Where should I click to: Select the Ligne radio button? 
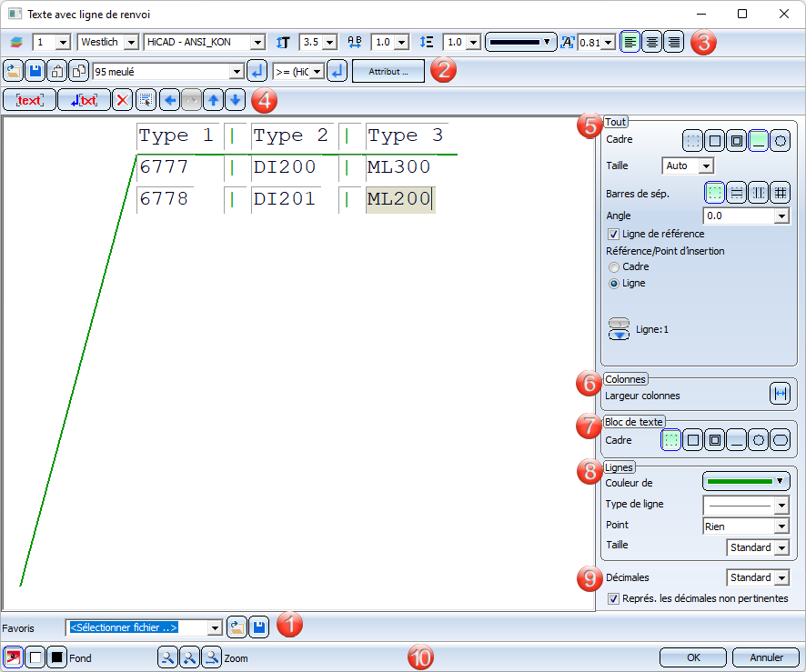point(614,284)
